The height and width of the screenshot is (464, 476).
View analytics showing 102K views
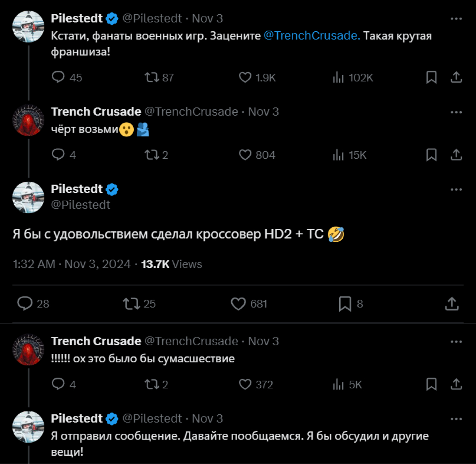coord(338,77)
